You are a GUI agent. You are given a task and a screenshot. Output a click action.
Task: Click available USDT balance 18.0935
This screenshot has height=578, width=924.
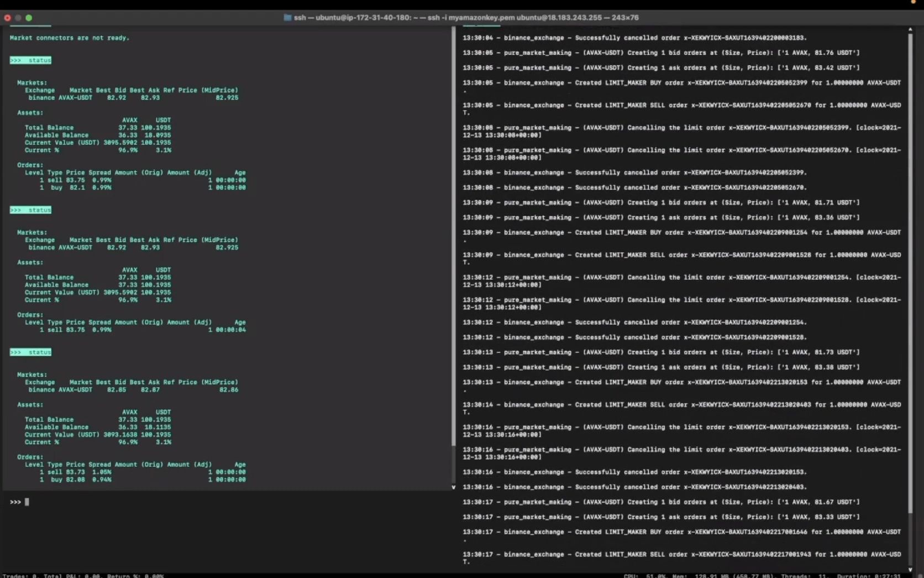pos(158,135)
